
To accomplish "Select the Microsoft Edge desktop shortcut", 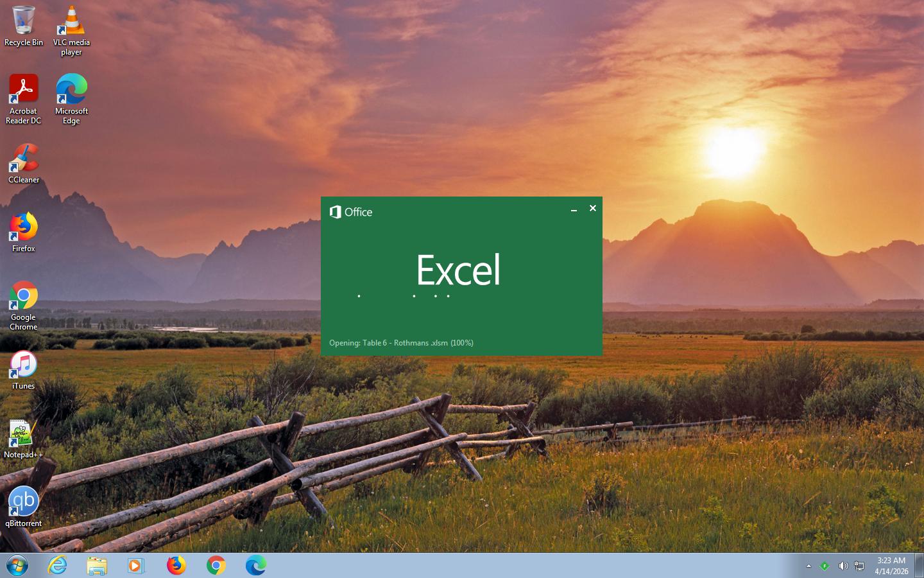I will click(71, 98).
